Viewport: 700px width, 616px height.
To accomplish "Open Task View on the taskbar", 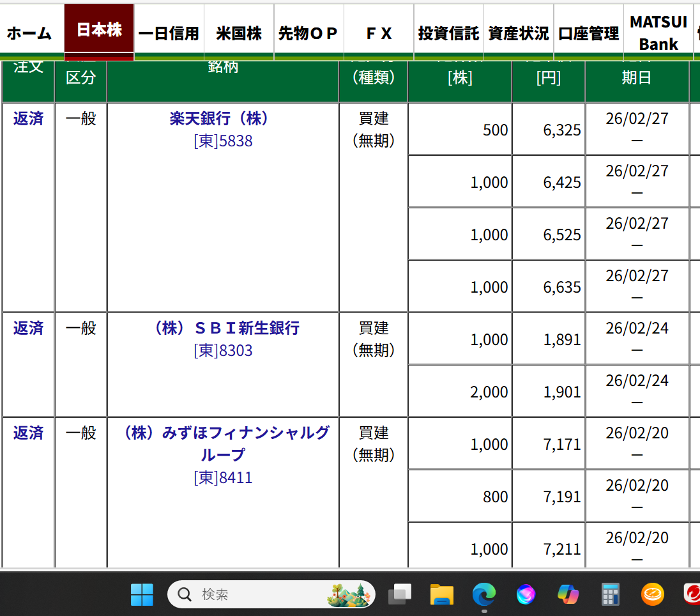I will 400,595.
